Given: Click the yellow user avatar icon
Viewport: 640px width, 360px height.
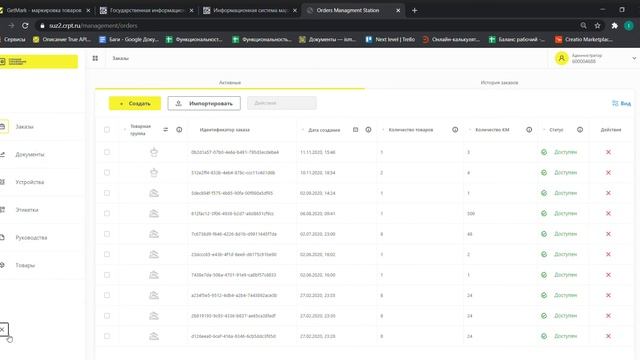Looking at the screenshot, I should pyautogui.click(x=562, y=58).
